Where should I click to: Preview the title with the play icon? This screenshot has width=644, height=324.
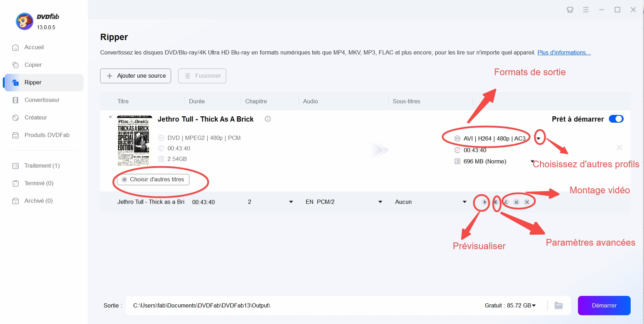click(484, 202)
